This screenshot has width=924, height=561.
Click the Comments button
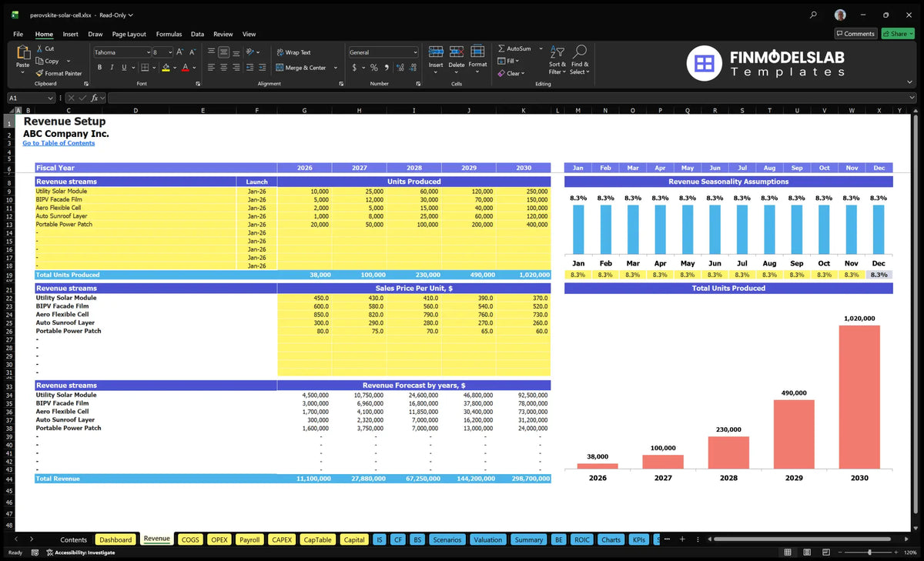click(855, 34)
